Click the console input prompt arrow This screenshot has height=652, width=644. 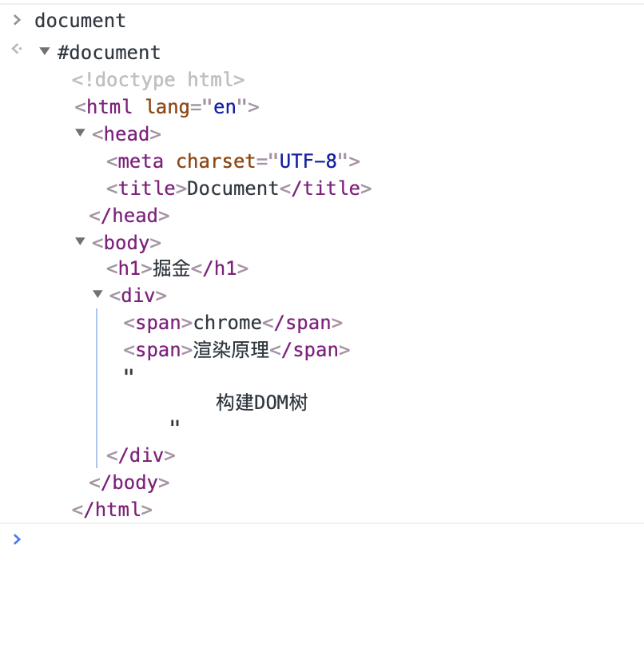click(x=17, y=539)
